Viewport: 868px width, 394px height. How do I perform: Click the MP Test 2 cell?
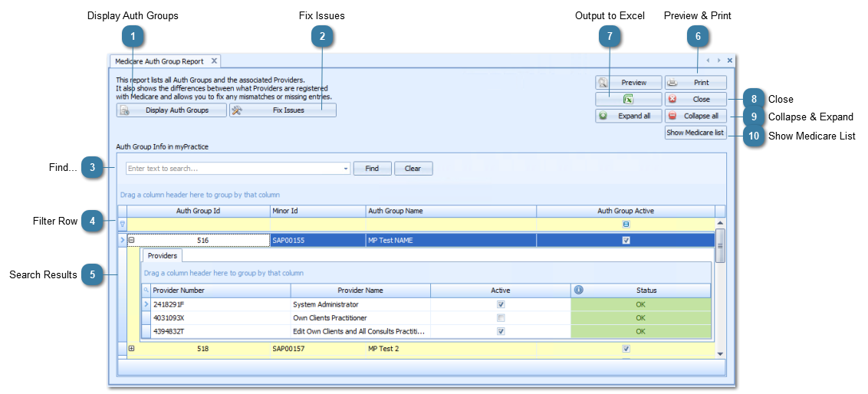point(451,349)
